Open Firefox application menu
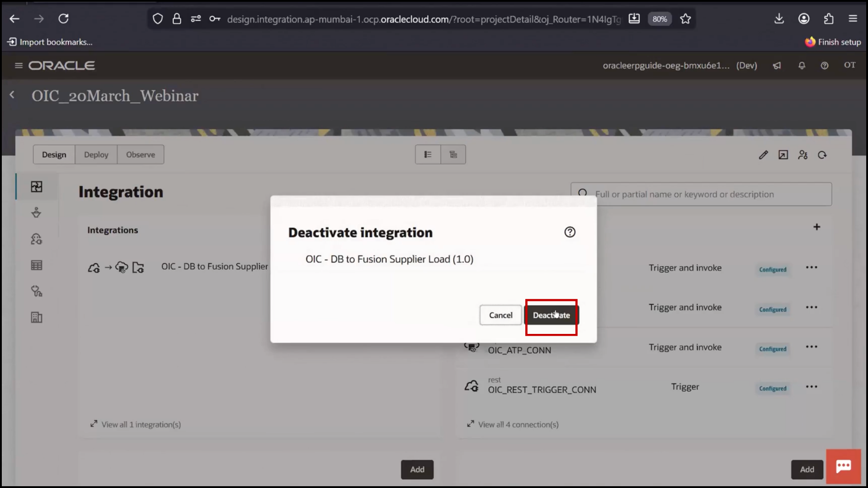The height and width of the screenshot is (488, 868). [853, 19]
